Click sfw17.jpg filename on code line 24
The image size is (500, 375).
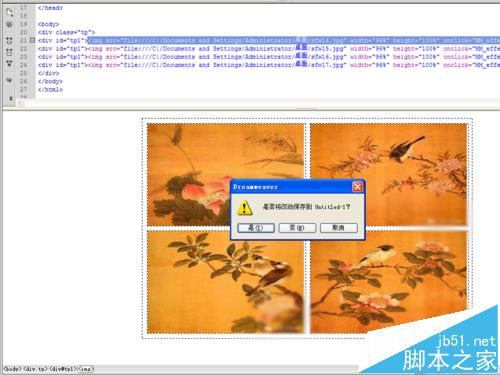tap(328, 65)
